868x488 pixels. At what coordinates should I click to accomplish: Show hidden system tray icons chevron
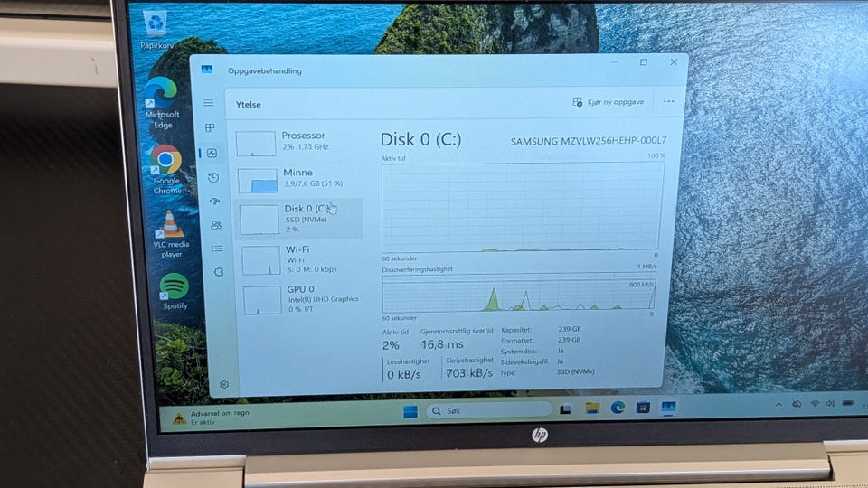pos(778,405)
